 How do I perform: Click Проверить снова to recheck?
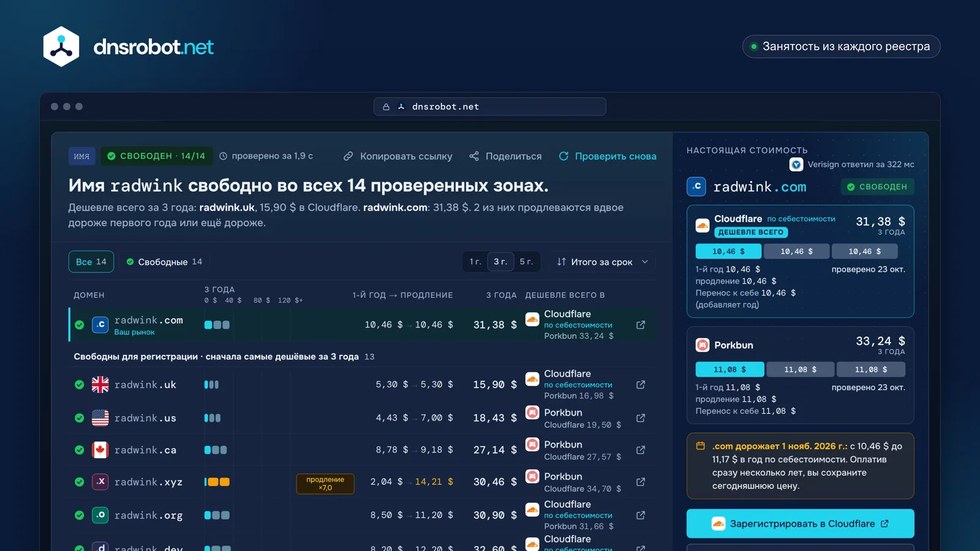point(607,156)
